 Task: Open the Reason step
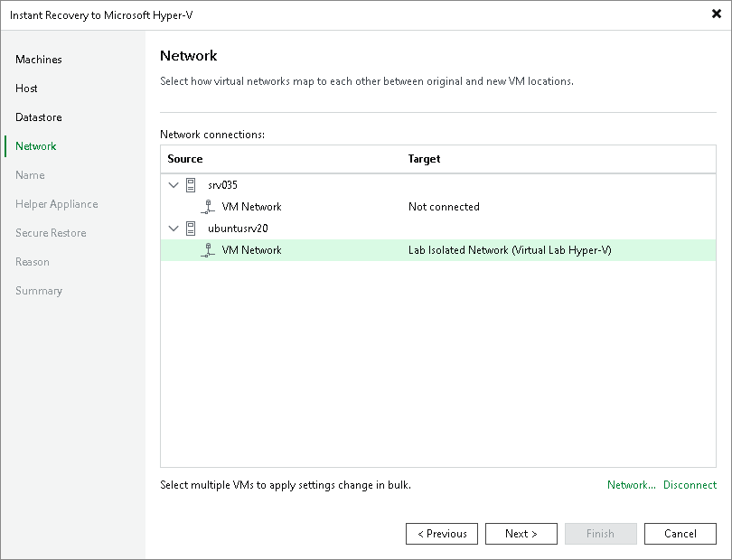[33, 262]
